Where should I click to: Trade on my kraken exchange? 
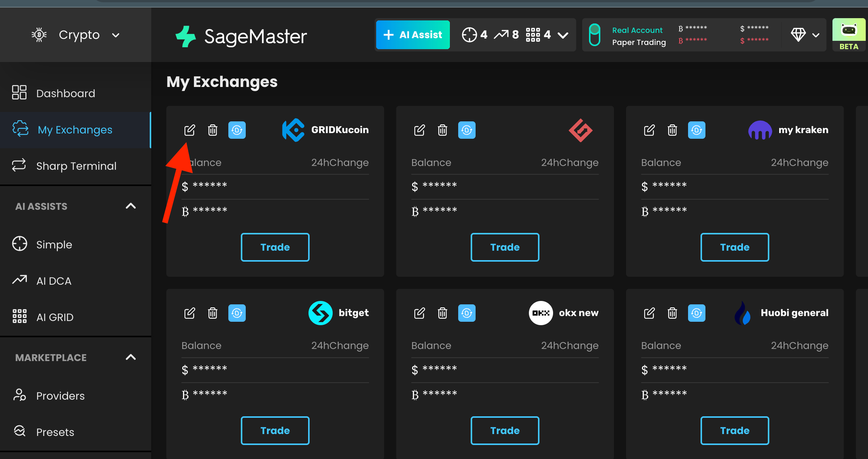(735, 247)
